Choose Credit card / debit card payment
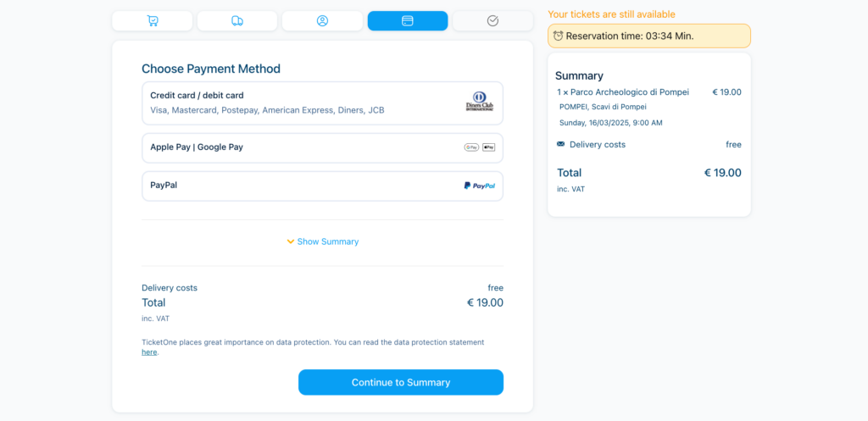868x421 pixels. tap(322, 102)
